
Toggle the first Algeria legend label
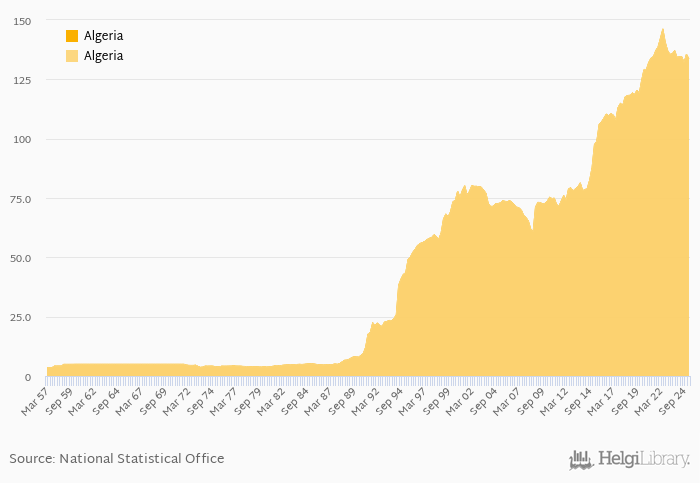pyautogui.click(x=103, y=36)
